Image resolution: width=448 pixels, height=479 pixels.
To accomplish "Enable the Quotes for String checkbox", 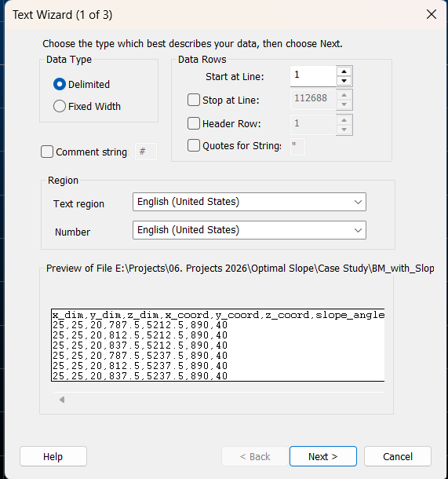I will point(194,145).
